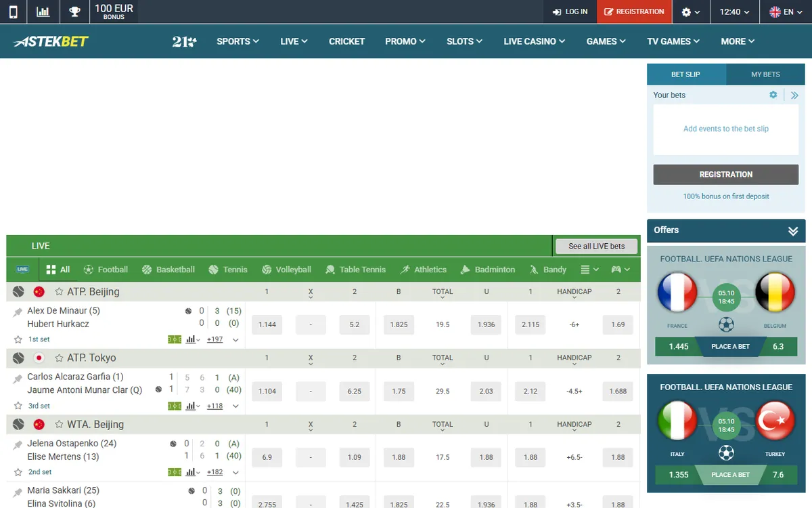Click the red REGISTRATION header button

click(634, 12)
